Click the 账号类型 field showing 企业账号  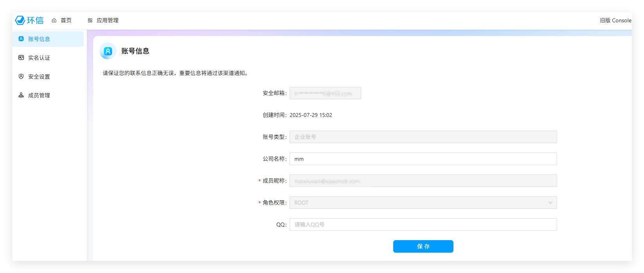click(x=423, y=137)
